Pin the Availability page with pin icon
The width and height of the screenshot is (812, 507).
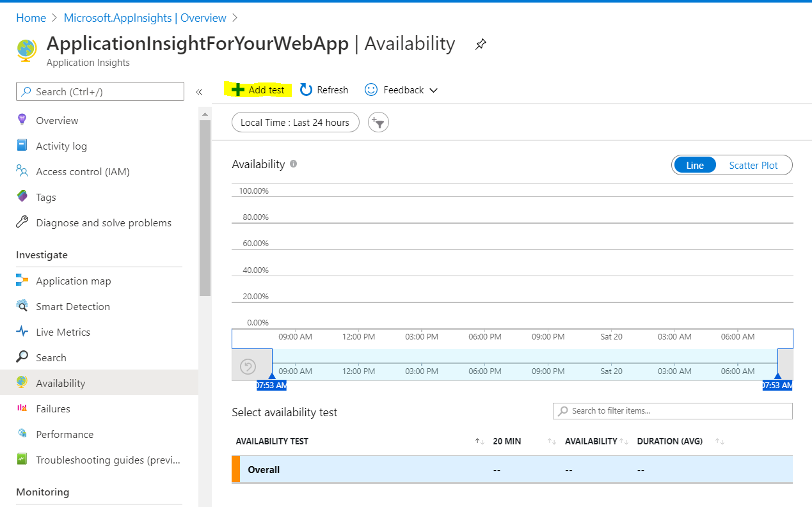pos(481,45)
